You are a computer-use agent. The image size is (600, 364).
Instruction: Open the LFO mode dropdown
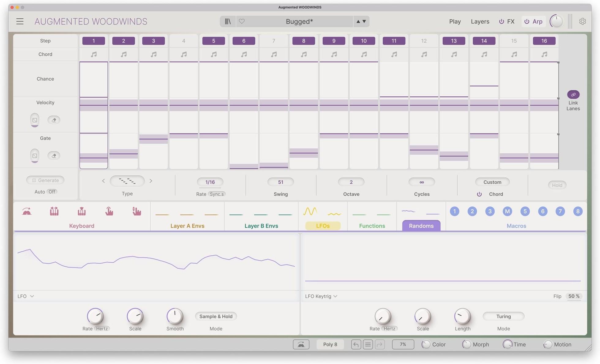point(26,296)
